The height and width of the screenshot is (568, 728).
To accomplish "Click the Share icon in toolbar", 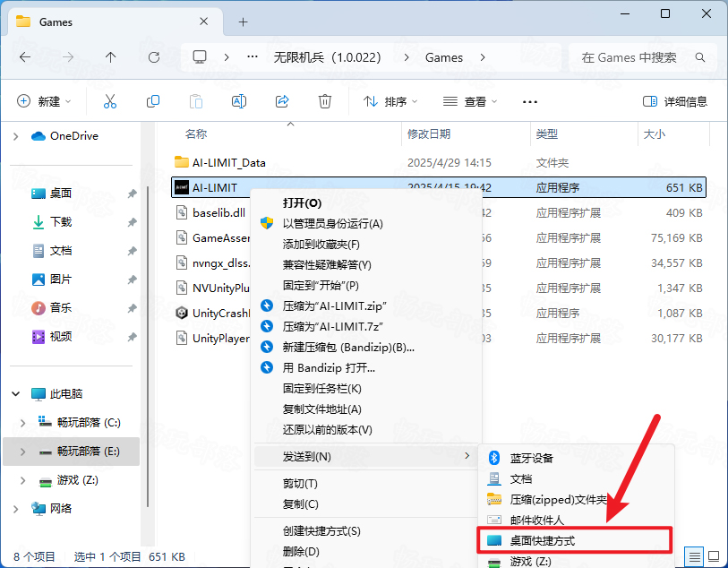I will pyautogui.click(x=282, y=101).
